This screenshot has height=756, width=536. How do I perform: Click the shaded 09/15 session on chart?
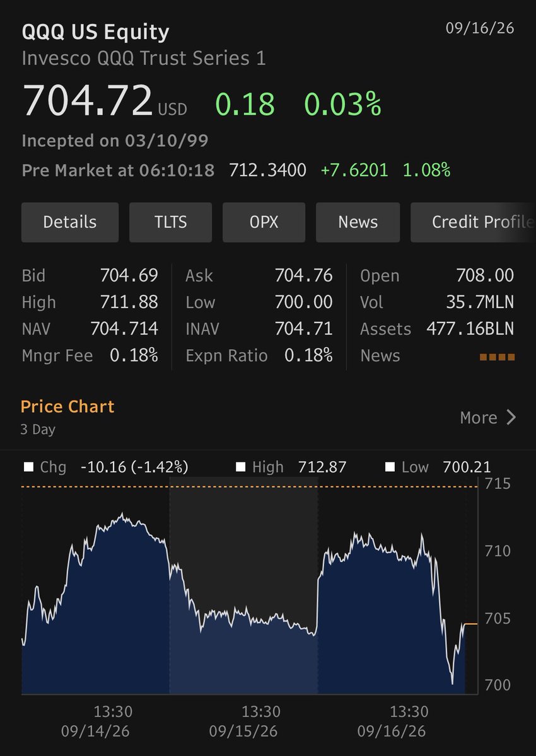click(243, 586)
